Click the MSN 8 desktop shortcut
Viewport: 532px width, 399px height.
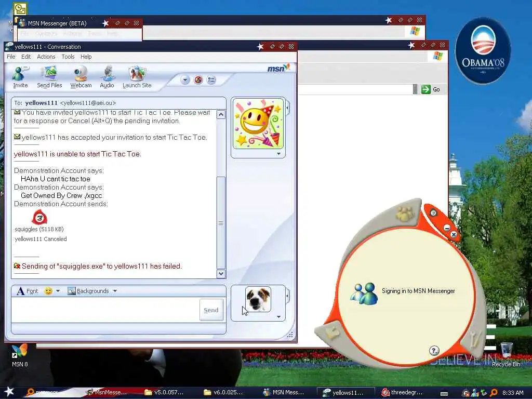[x=20, y=355]
